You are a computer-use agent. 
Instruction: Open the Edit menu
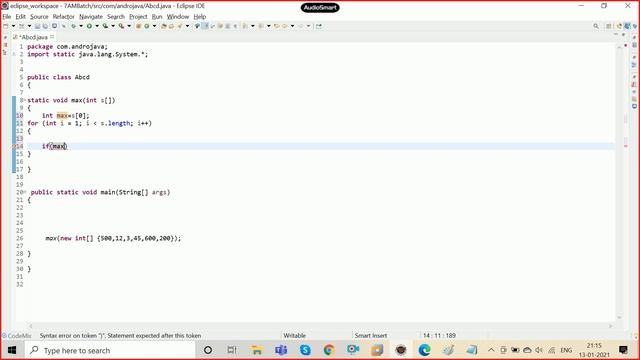coord(20,17)
